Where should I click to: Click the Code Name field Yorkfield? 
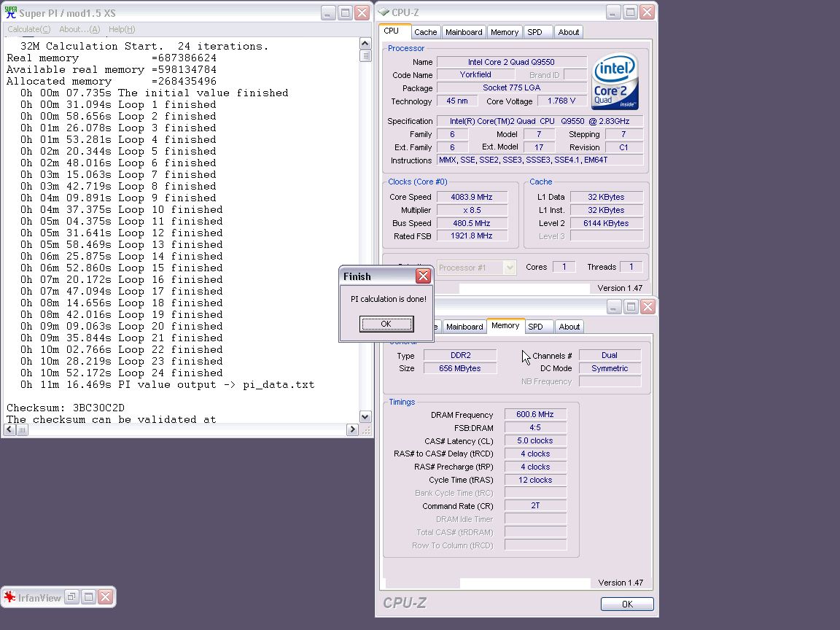click(x=475, y=75)
